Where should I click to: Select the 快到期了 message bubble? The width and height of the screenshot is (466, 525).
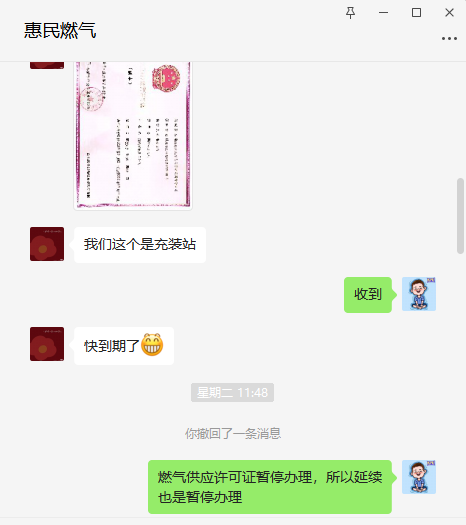point(124,346)
